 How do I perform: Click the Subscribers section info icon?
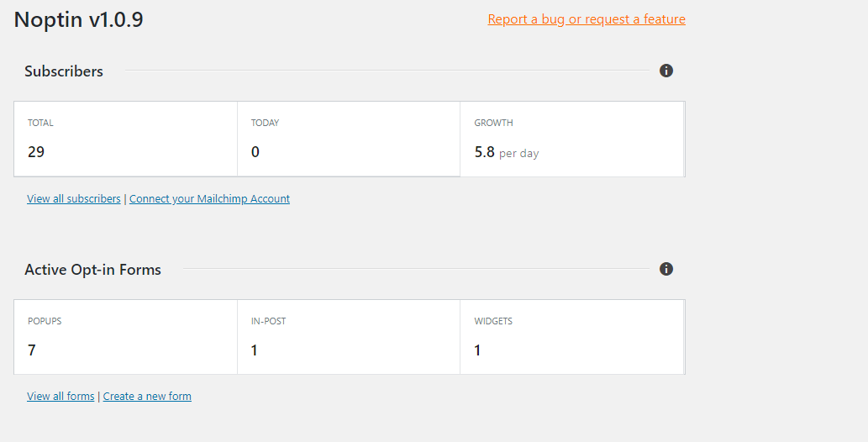tap(666, 71)
